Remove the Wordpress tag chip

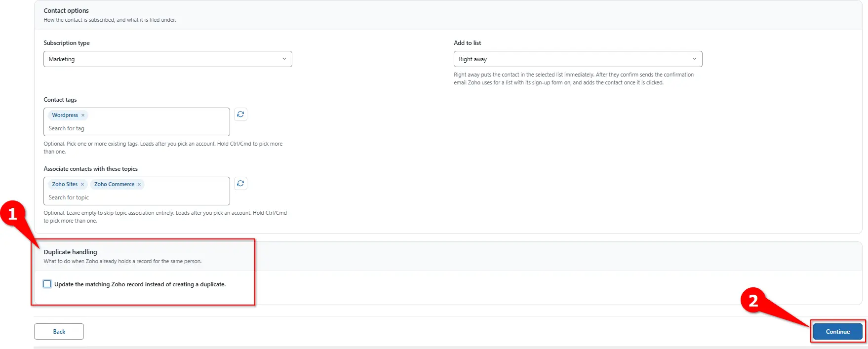point(83,116)
